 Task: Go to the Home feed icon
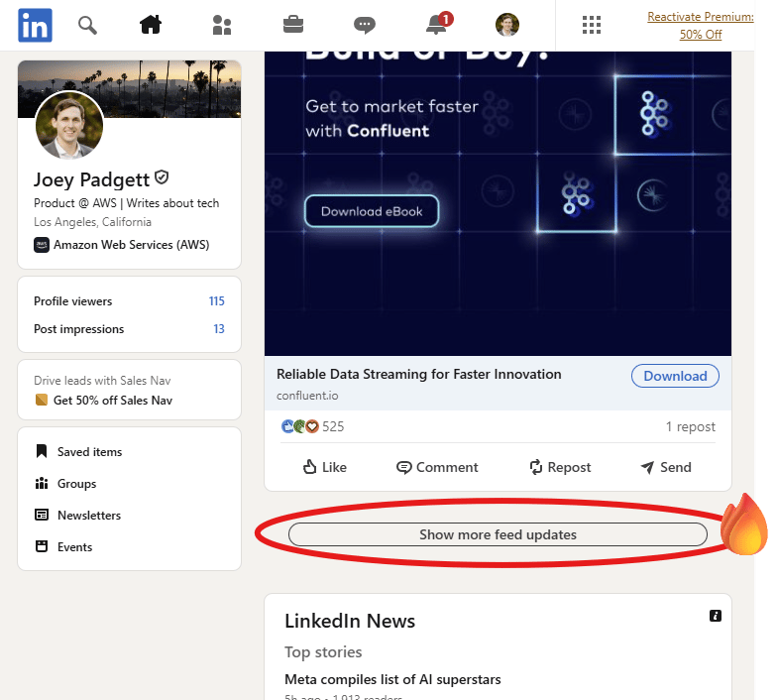point(151,24)
